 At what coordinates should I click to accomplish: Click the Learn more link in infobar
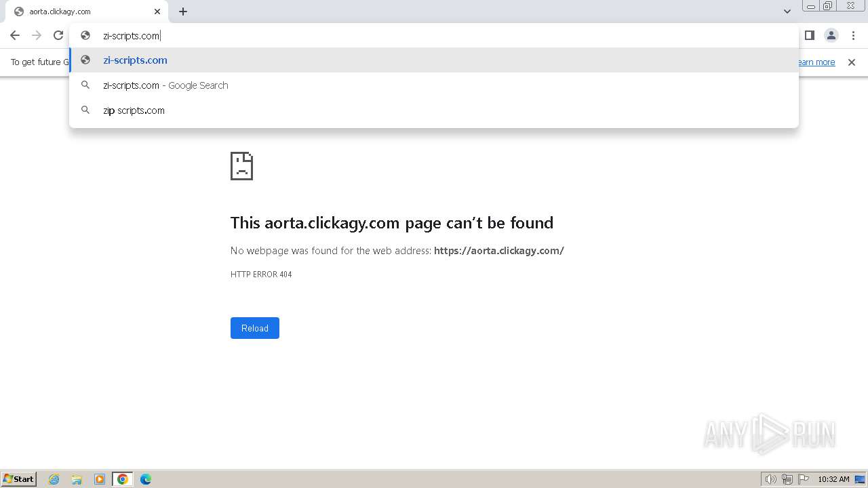tap(816, 62)
